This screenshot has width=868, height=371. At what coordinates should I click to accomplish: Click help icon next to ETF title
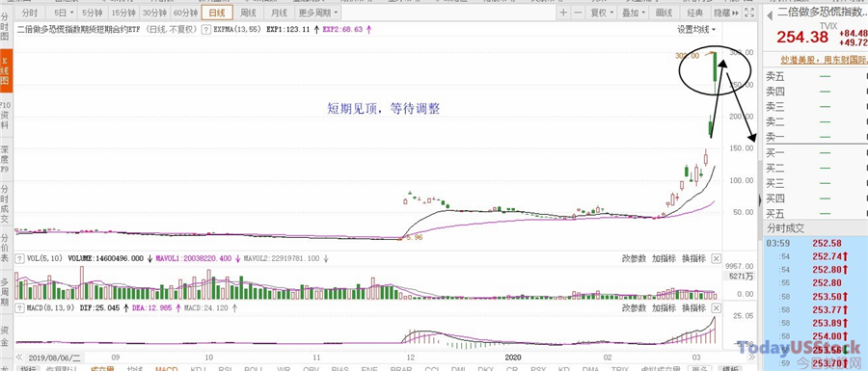pos(206,30)
